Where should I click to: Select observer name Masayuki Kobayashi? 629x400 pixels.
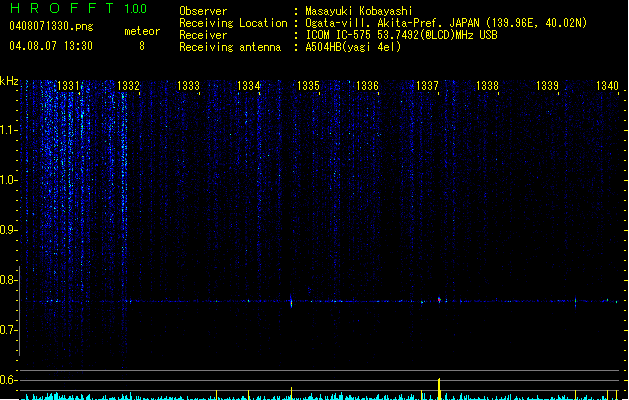(x=359, y=11)
